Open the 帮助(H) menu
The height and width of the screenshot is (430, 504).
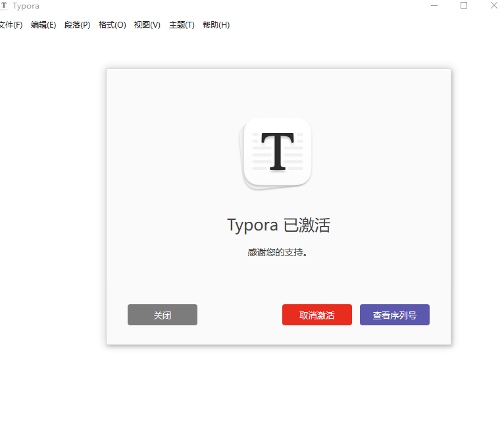pyautogui.click(x=216, y=25)
